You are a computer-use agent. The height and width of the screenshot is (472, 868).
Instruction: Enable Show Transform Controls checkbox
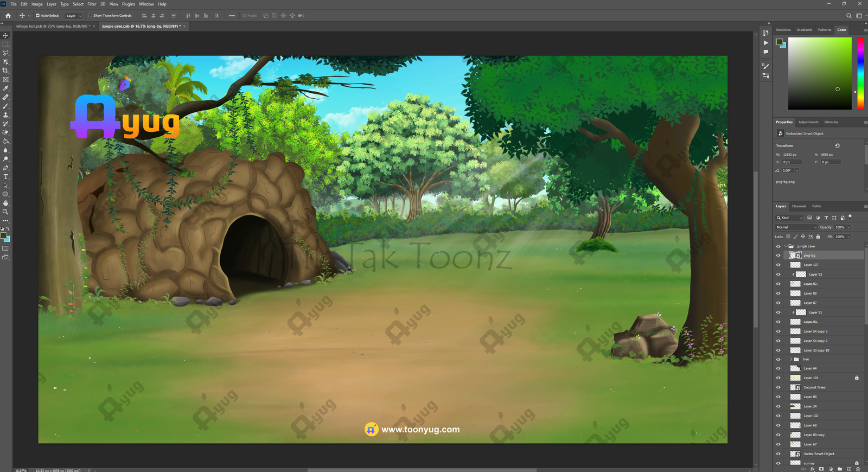pyautogui.click(x=91, y=16)
